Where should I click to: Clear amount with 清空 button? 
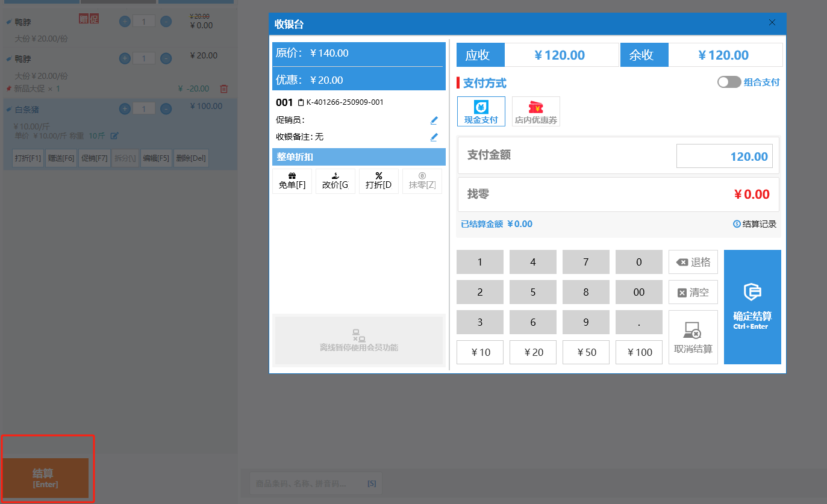pyautogui.click(x=693, y=293)
